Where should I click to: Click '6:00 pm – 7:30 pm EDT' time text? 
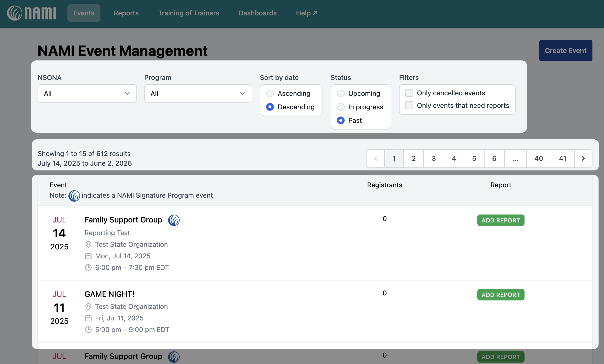coord(132,267)
